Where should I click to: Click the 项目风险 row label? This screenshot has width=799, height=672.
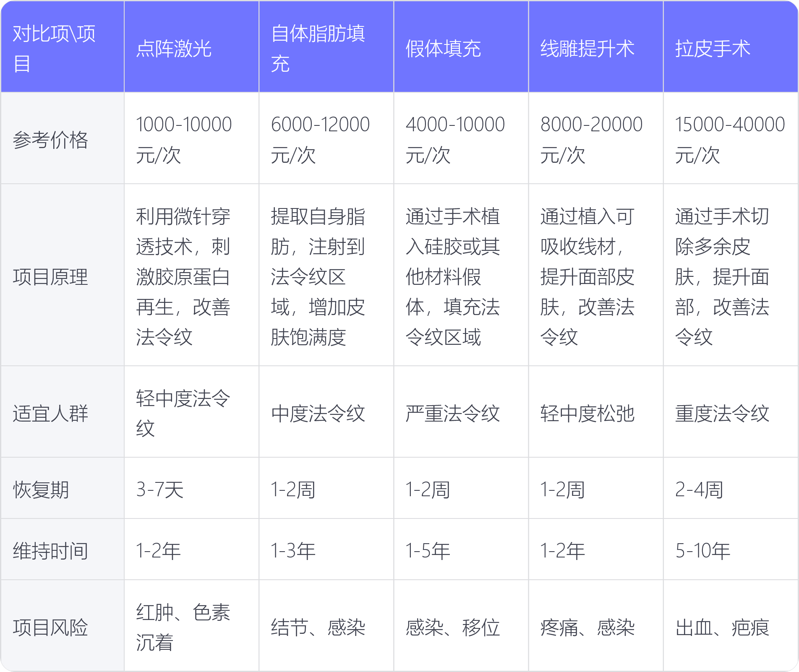63,625
